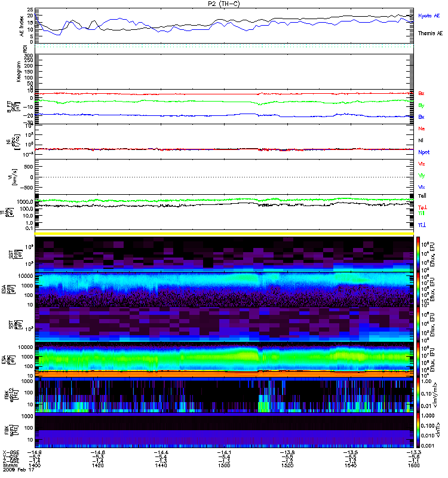
Task: Select the date label "2009 Feb 17"
Action: tap(19, 470)
